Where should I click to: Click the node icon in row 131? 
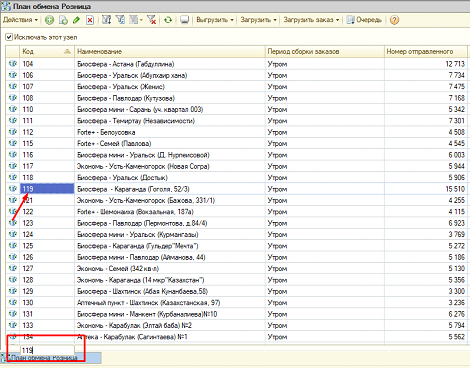[13, 314]
